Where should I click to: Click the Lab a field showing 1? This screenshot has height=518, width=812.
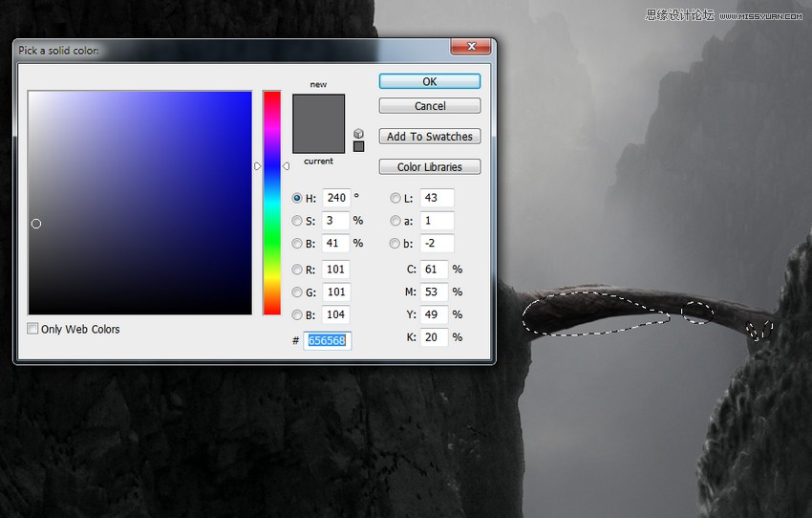point(438,221)
